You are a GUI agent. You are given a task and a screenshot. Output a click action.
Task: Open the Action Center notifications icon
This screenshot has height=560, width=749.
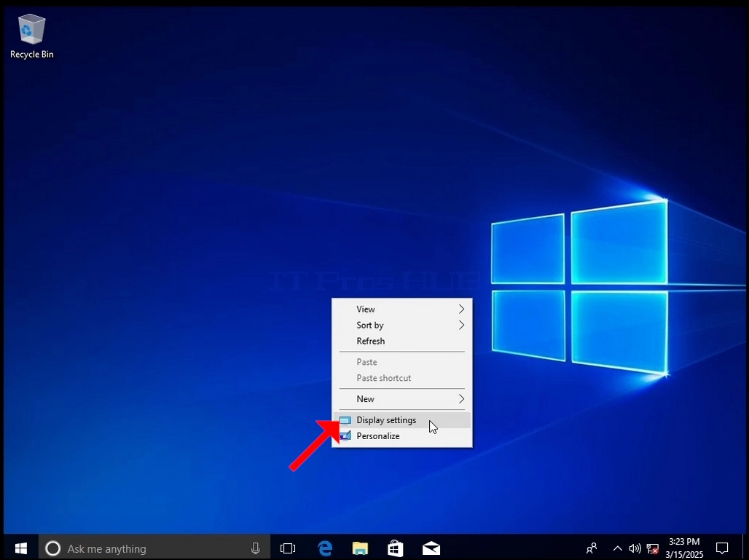(722, 548)
